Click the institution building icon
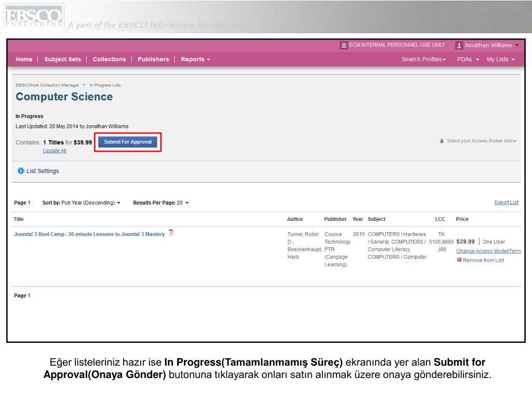Viewport: 532px width, 399px height. [344, 45]
